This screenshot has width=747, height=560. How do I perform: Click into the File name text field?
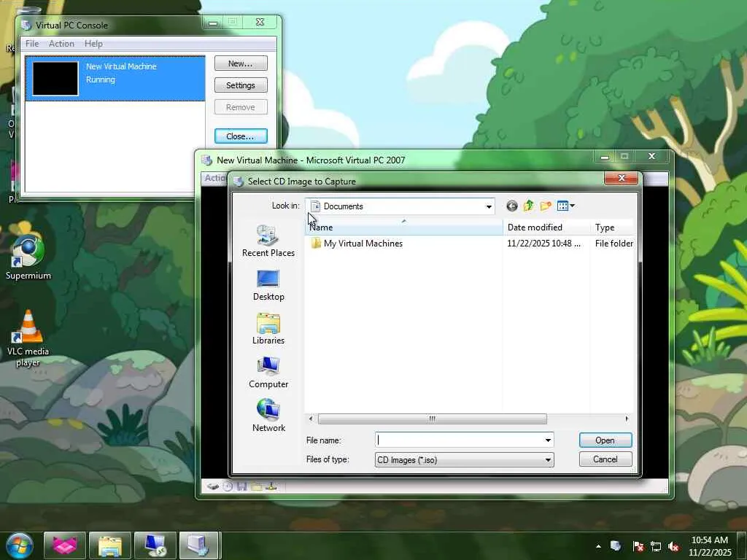pyautogui.click(x=459, y=440)
